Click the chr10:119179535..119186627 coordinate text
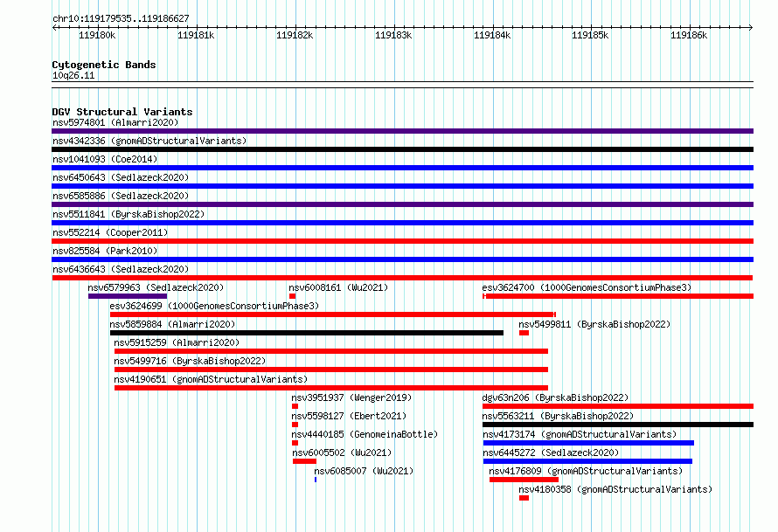 121,19
